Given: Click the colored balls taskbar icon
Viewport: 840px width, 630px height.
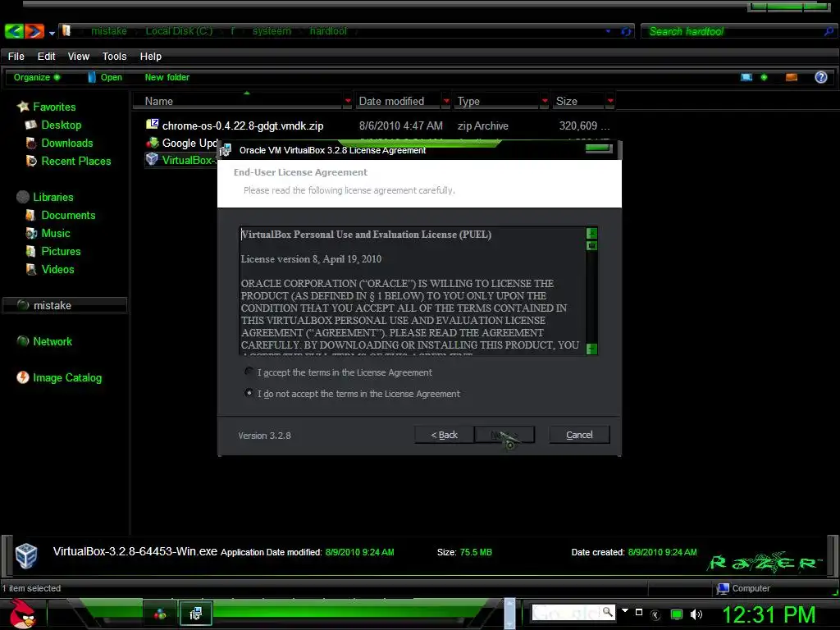Looking at the screenshot, I should click(x=160, y=614).
